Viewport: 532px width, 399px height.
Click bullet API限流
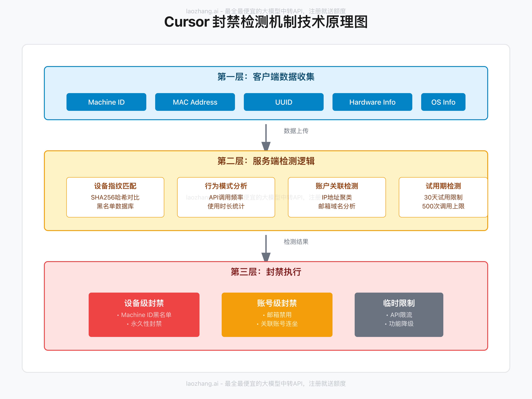399,315
